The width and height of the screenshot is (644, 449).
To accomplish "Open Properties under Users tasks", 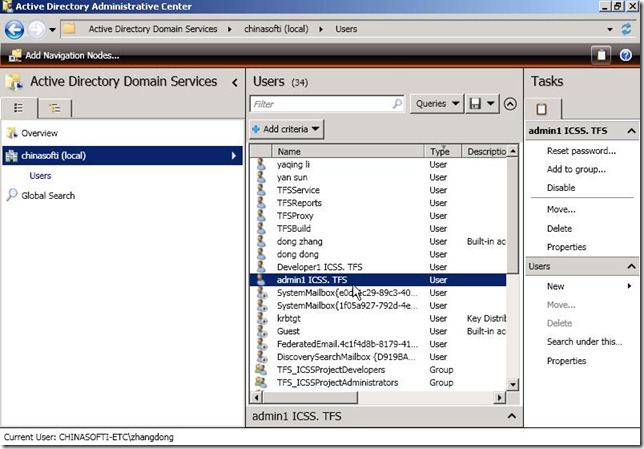I will pyautogui.click(x=566, y=361).
